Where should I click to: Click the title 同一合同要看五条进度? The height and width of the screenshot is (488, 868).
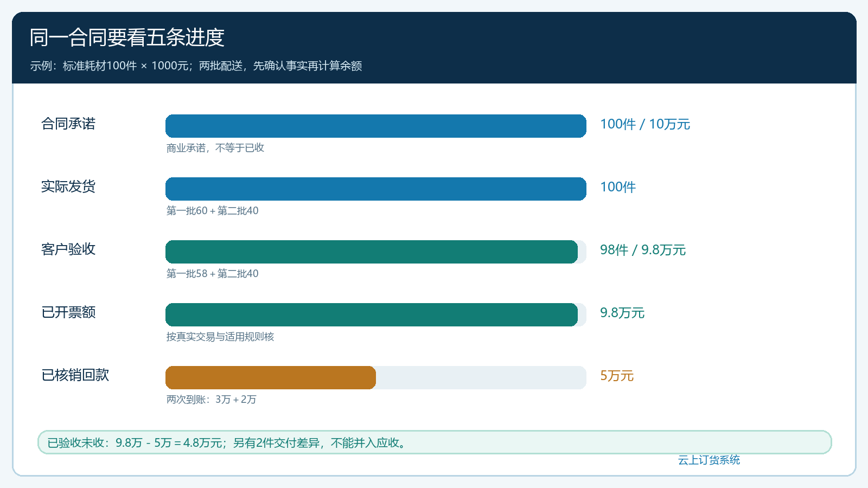click(x=127, y=37)
